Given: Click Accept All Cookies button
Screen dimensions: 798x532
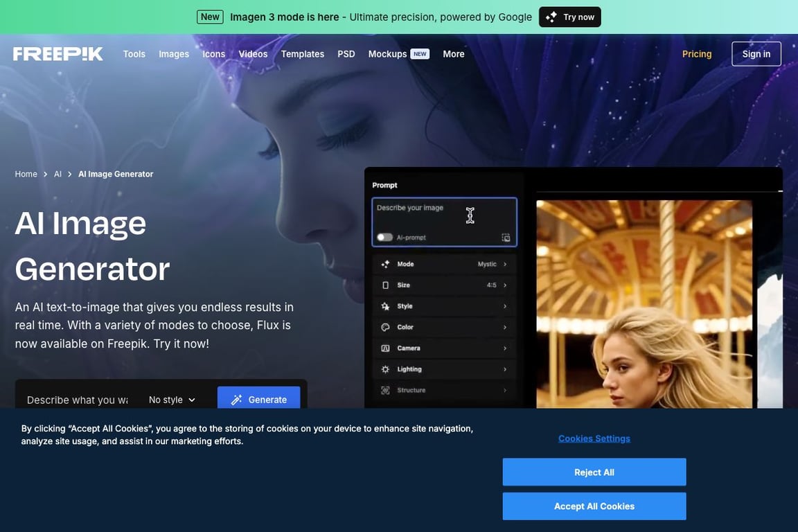Looking at the screenshot, I should [x=594, y=506].
